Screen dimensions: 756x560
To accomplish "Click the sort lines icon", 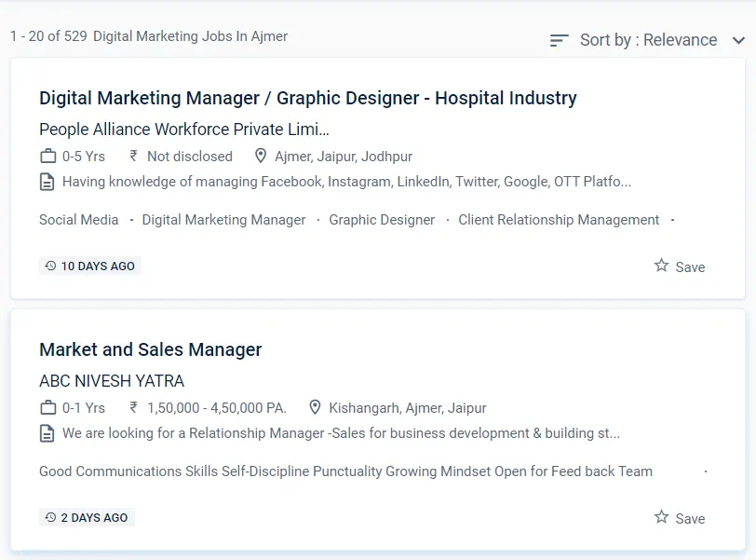I will tap(559, 40).
